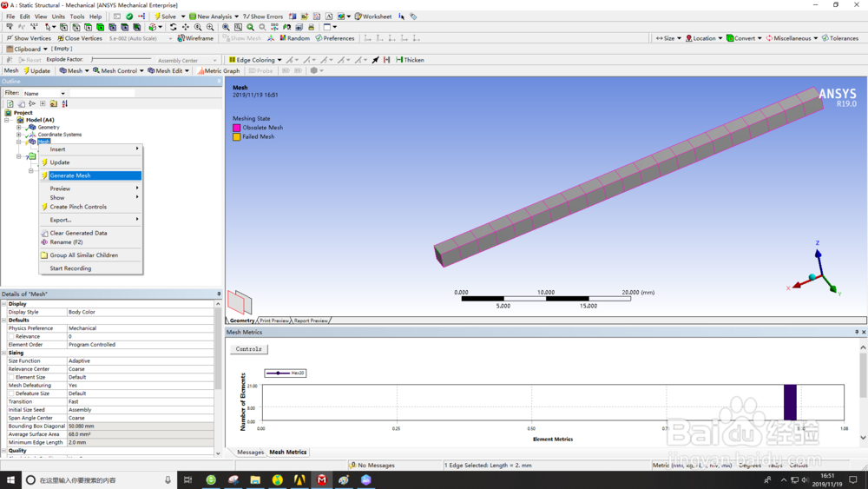
Task: Select Generate Mesh from context menu
Action: coord(91,175)
